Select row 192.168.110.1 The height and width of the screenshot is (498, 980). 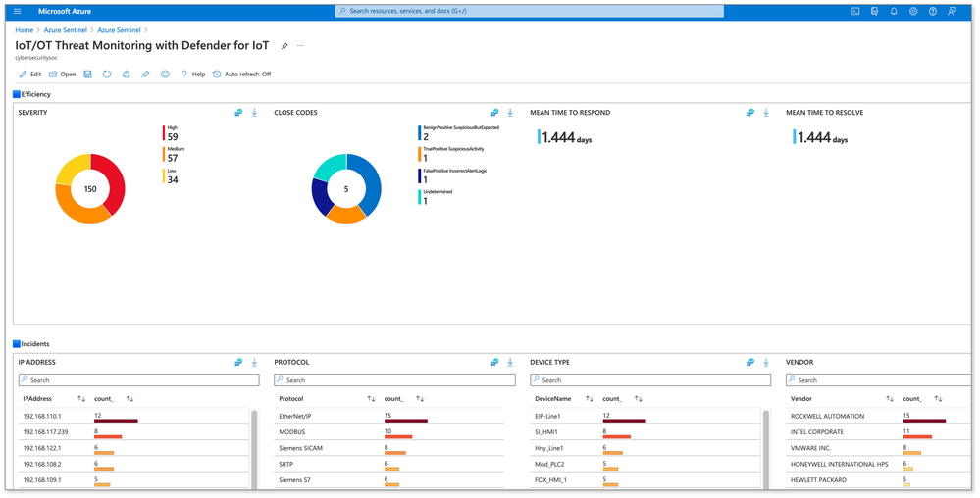click(x=132, y=417)
